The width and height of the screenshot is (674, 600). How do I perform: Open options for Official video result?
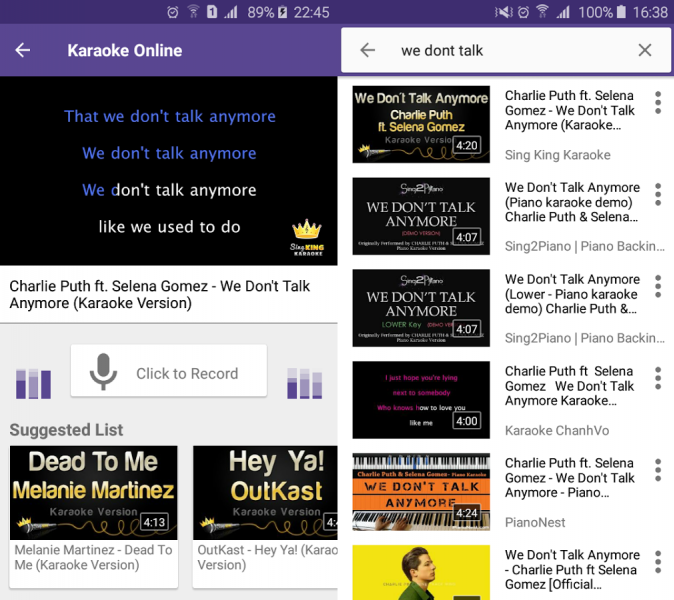pyautogui.click(x=658, y=563)
